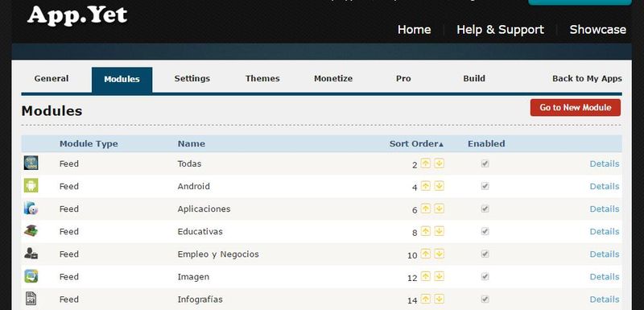644x310 pixels.
Task: Open Home in top navigation
Action: [x=414, y=30]
